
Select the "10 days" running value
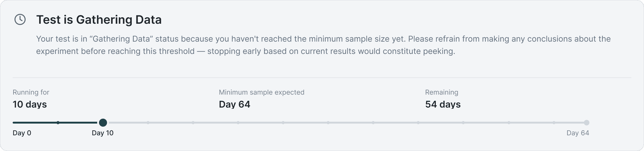tap(30, 104)
